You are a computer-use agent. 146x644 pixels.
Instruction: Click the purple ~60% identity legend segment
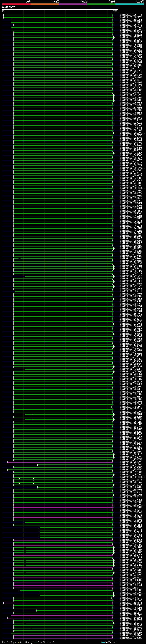pyautogui.click(x=73, y=4)
